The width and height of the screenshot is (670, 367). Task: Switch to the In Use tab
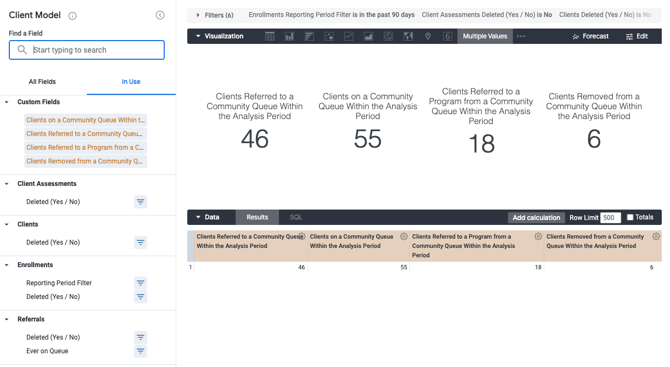click(x=131, y=82)
